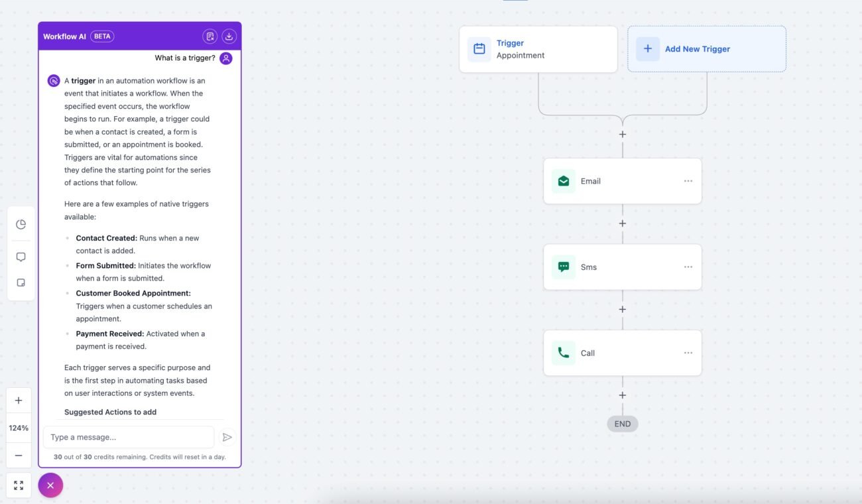Add New Trigger to the workflow

tap(697, 48)
